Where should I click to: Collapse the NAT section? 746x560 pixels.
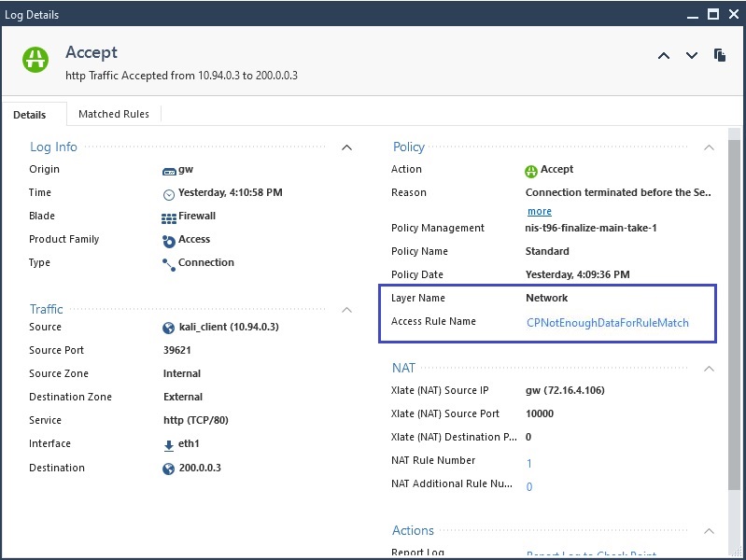tap(709, 369)
